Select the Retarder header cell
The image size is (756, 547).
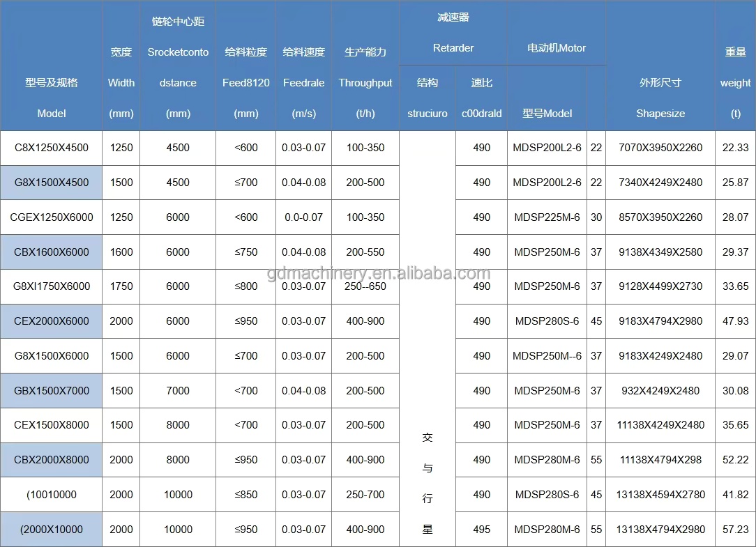point(453,48)
